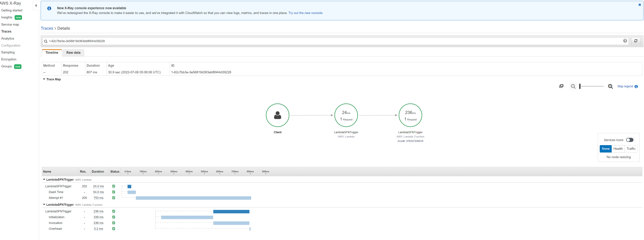Click the zoom in magnifier icon
The width and height of the screenshot is (644, 240).
click(610, 86)
